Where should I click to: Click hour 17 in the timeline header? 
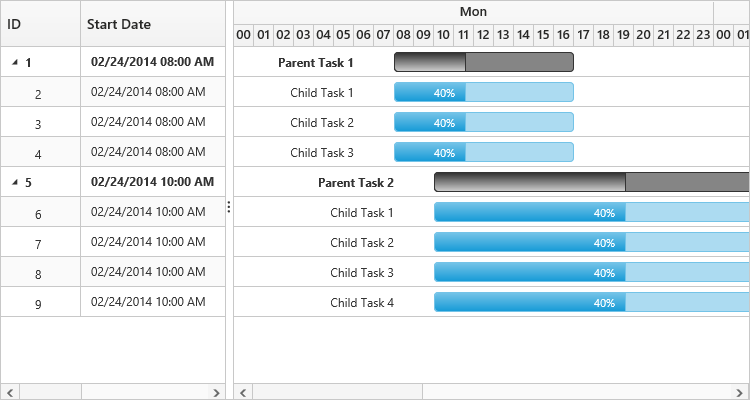(x=583, y=35)
